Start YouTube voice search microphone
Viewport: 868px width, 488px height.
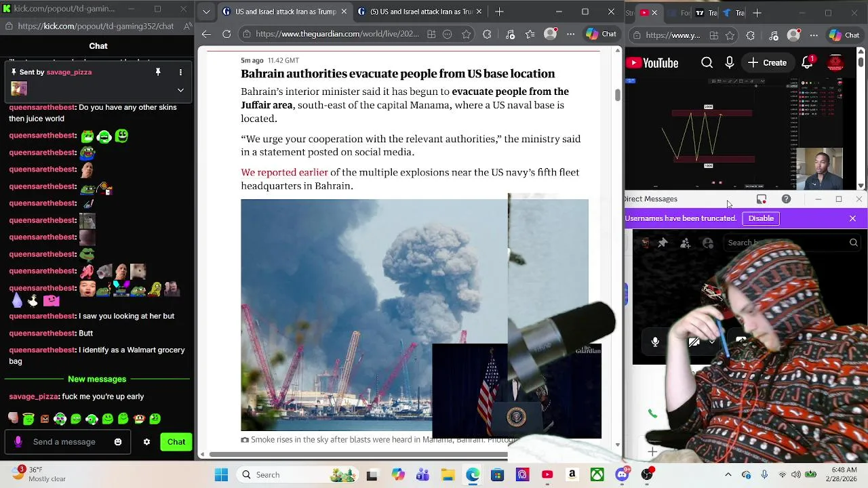point(730,62)
